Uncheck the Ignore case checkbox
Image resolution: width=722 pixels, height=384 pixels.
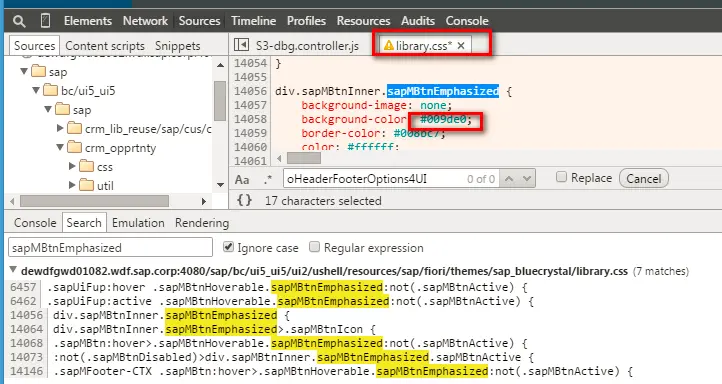228,247
